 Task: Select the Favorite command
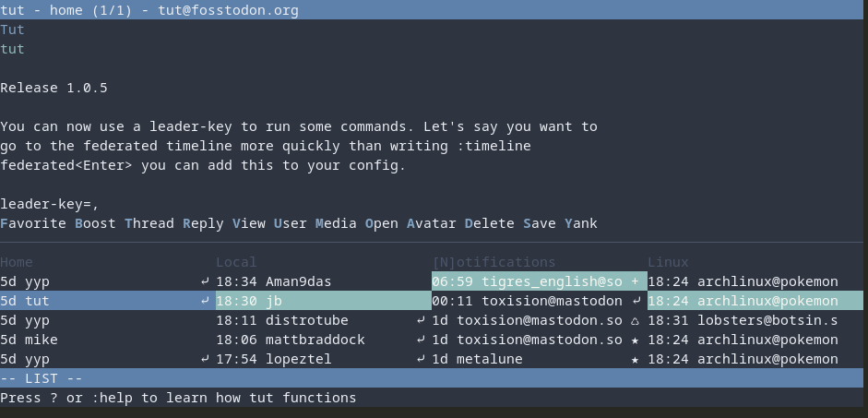(33, 223)
